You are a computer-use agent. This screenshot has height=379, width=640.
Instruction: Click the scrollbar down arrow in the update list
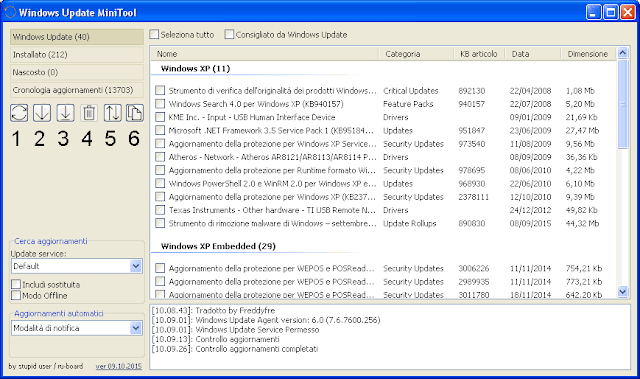[x=623, y=291]
